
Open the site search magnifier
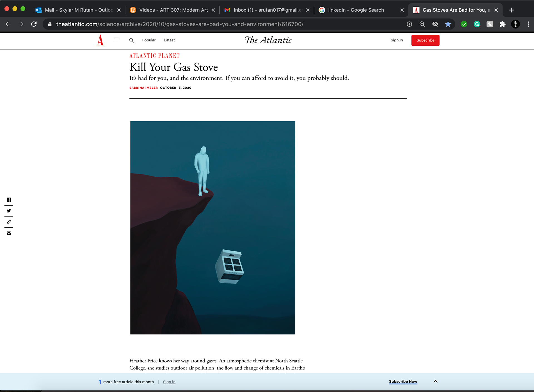click(x=132, y=40)
